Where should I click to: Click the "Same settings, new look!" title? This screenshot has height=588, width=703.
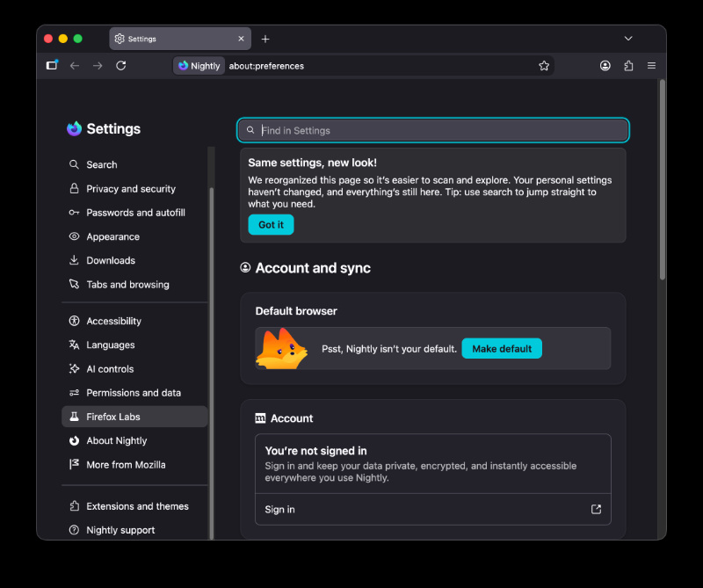tap(313, 163)
